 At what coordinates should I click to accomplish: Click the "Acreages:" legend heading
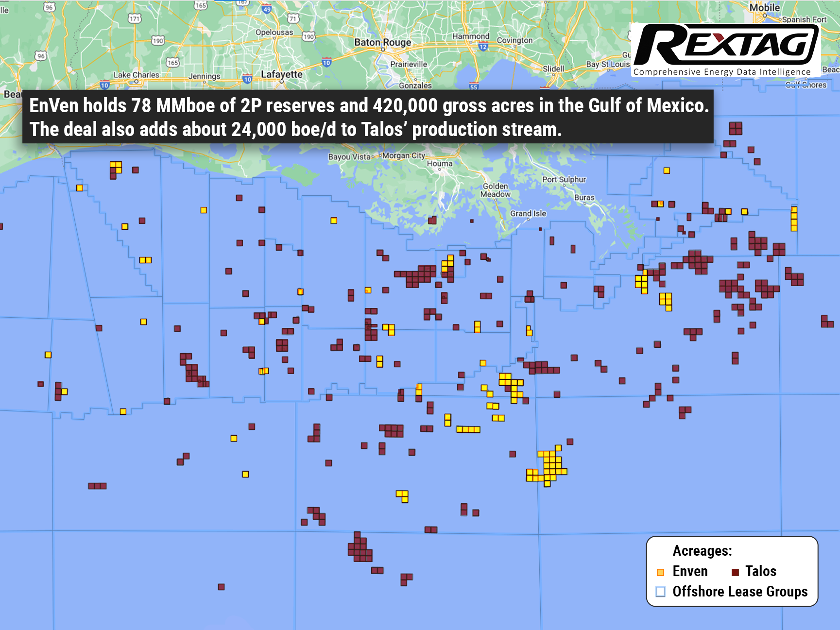pyautogui.click(x=702, y=551)
